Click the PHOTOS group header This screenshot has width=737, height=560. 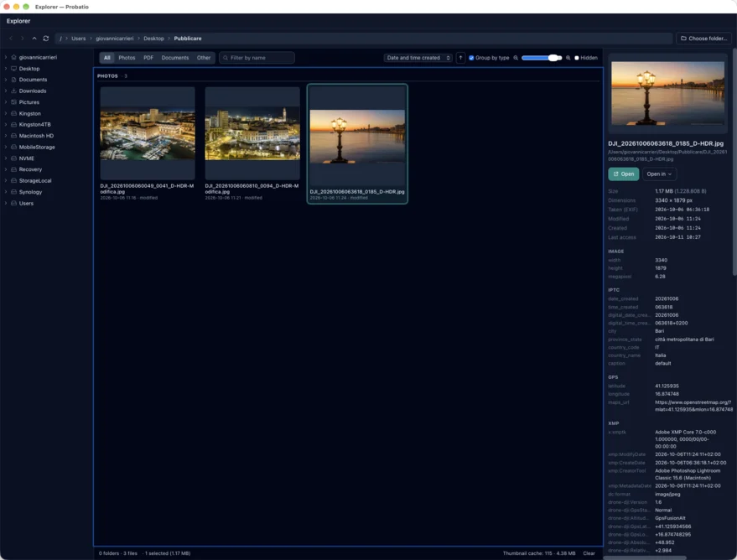[x=107, y=76]
